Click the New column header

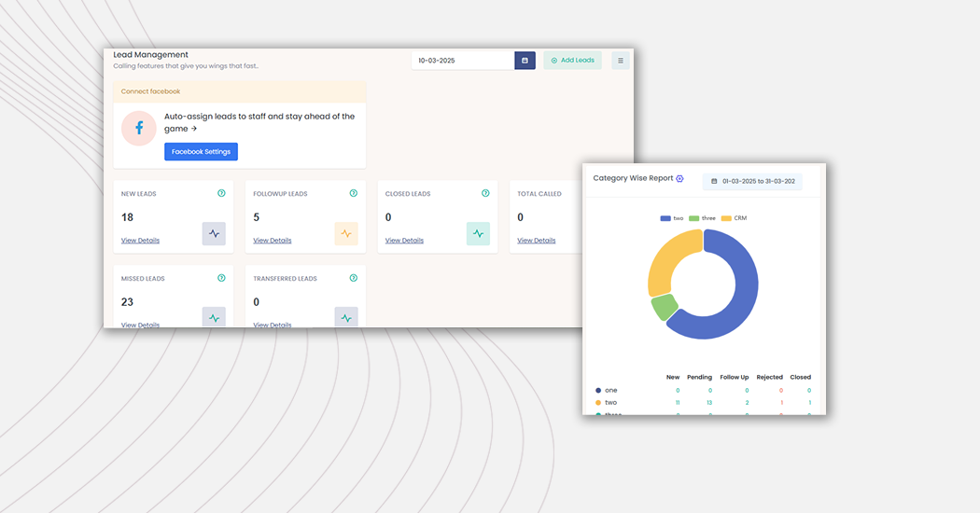coord(673,378)
